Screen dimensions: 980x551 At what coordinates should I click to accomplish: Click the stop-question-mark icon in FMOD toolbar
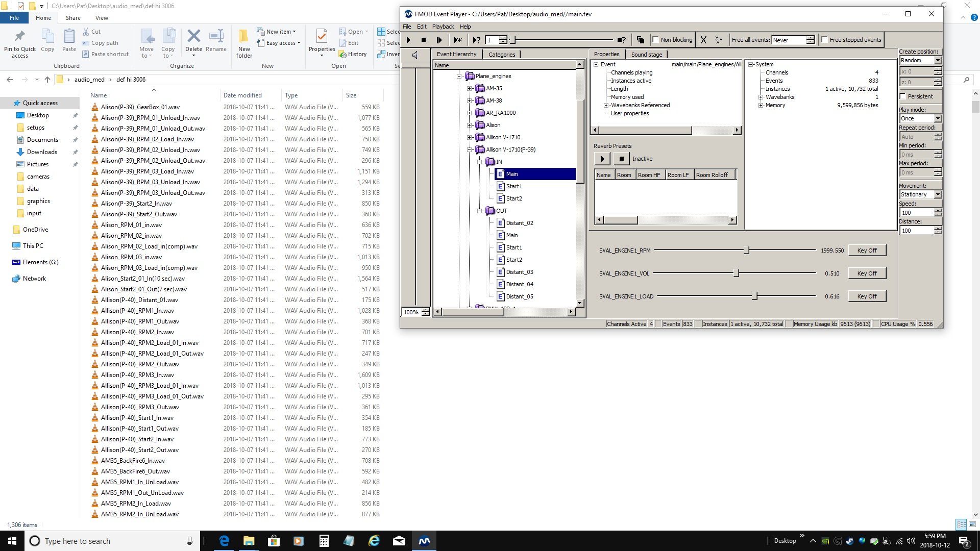(621, 40)
